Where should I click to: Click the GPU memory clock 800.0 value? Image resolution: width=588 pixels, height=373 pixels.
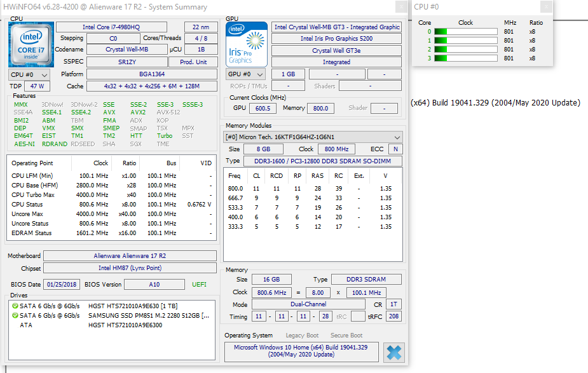coord(320,108)
